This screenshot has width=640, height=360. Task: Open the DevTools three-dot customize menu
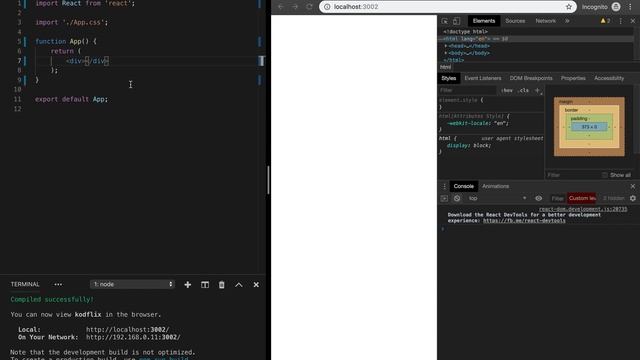pyautogui.click(x=620, y=21)
